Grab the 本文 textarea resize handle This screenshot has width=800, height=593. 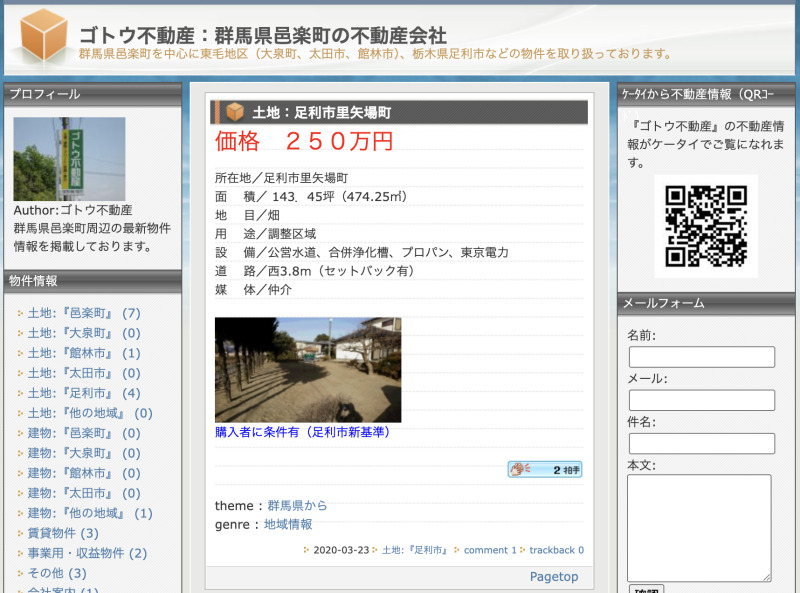(767, 577)
